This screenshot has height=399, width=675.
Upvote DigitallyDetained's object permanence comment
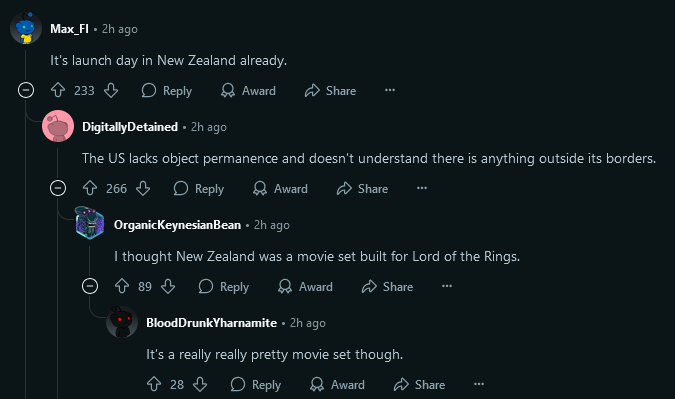[x=90, y=189]
